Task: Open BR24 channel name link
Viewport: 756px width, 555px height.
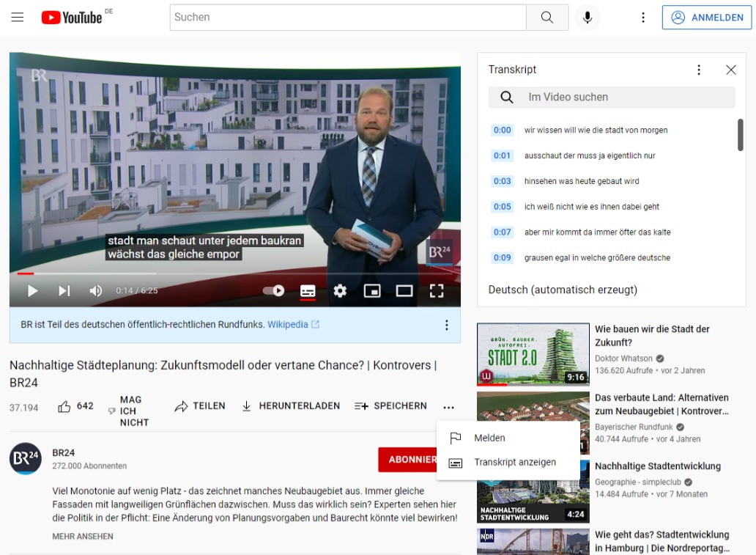Action: (x=64, y=452)
